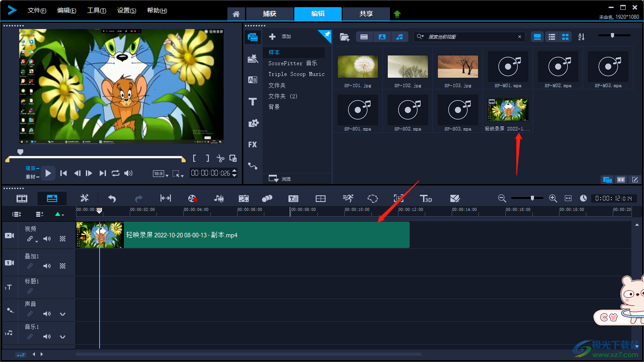Screen dimensions: 644x362
Task: Mute the 视频 track audio
Action: (x=47, y=239)
